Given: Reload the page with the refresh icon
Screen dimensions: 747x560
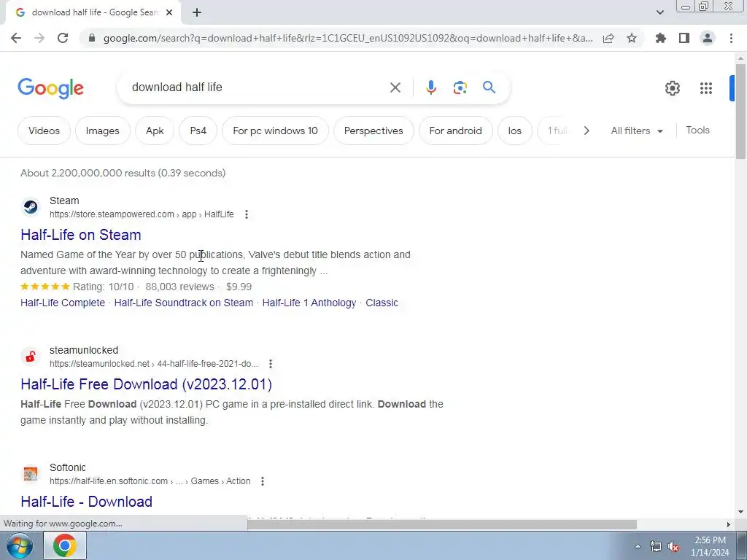Looking at the screenshot, I should (x=63, y=38).
